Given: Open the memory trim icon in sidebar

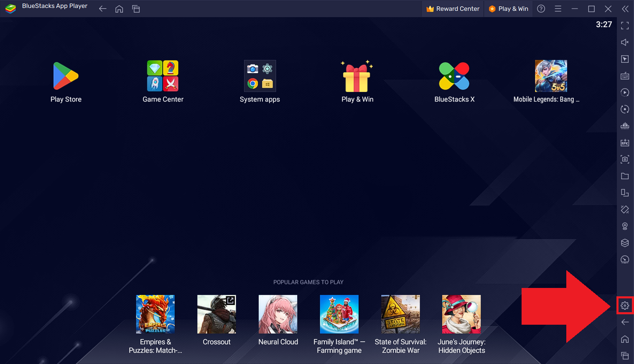Looking at the screenshot, I should coord(625,126).
